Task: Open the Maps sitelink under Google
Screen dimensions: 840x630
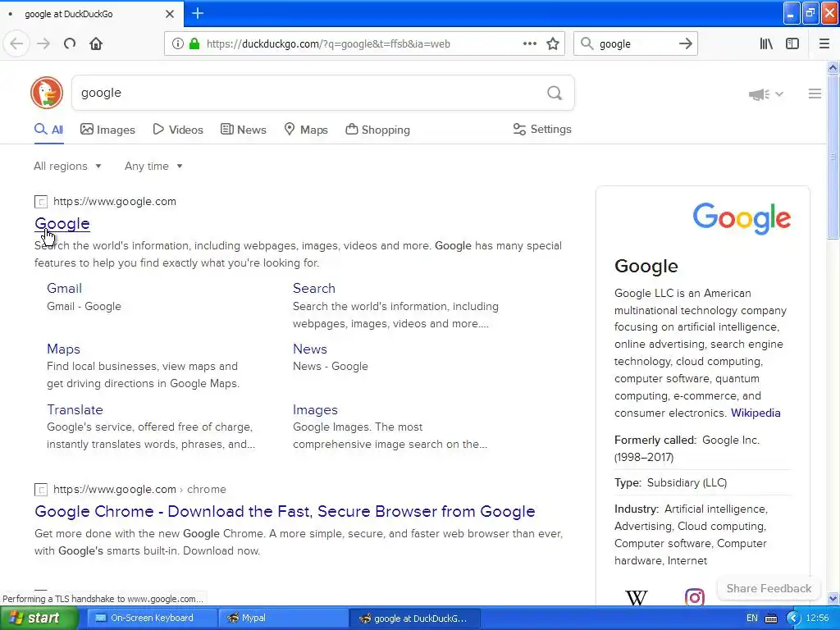Action: pos(63,349)
